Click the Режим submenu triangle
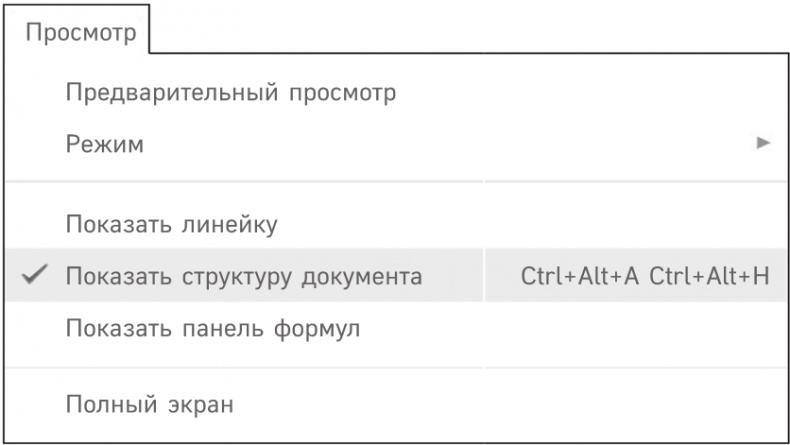Image resolution: width=790 pixels, height=445 pixels. point(763,144)
